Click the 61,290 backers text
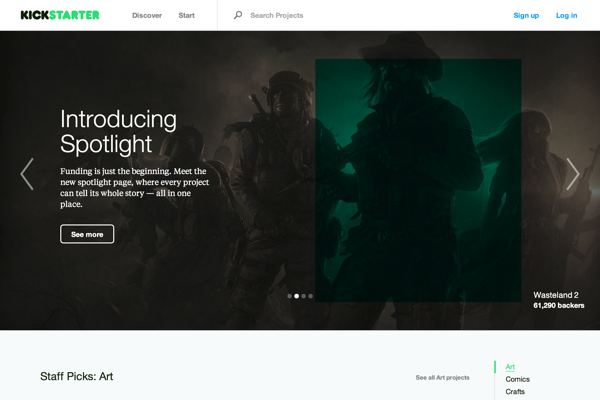 click(559, 305)
